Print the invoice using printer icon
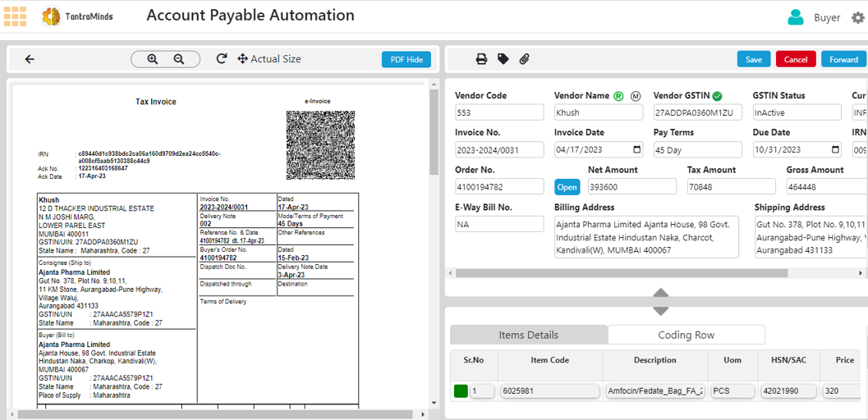 (x=482, y=59)
